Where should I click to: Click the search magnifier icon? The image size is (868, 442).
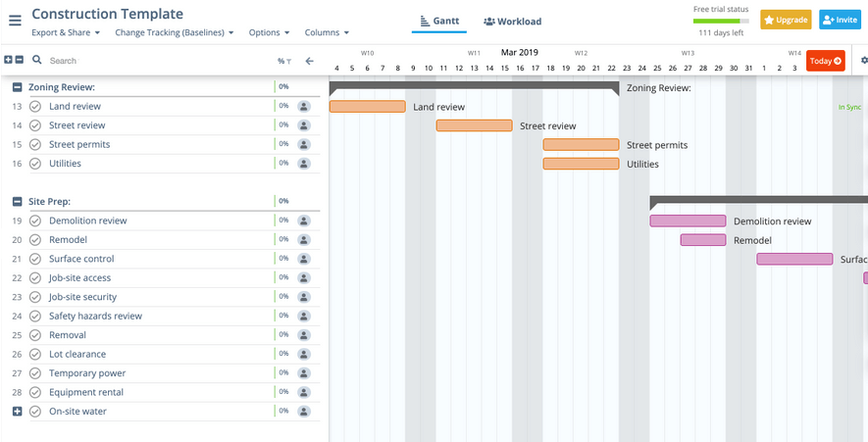pos(37,60)
